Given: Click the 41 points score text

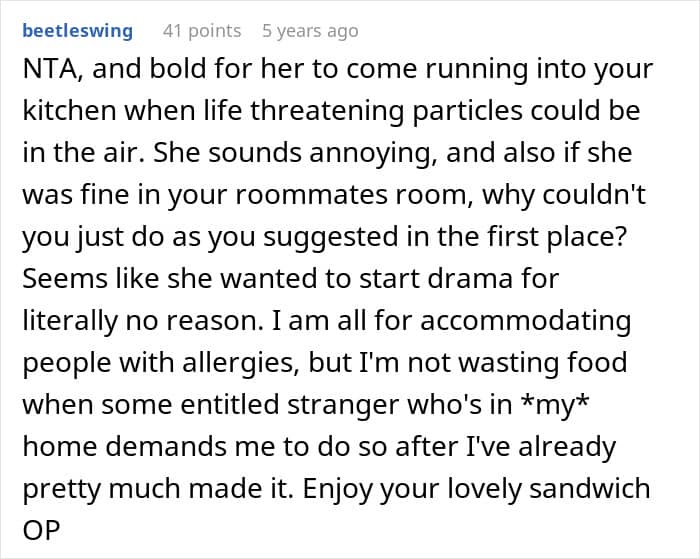Looking at the screenshot, I should pyautogui.click(x=201, y=31).
